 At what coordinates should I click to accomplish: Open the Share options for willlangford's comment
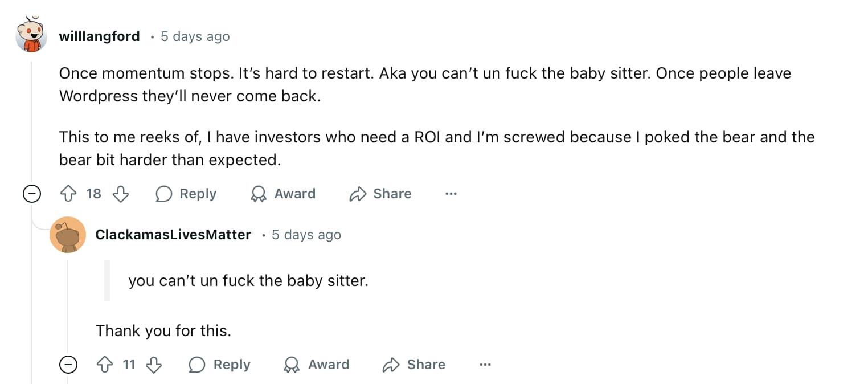click(380, 194)
